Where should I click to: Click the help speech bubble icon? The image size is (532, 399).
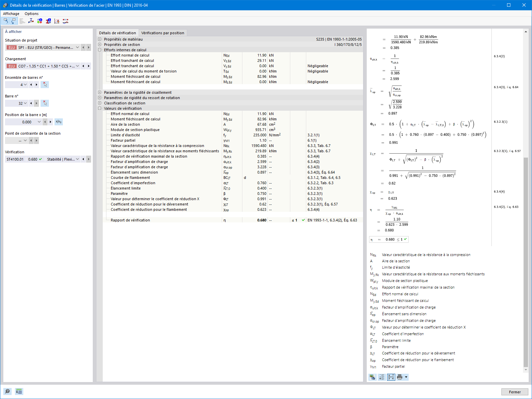tap(7, 391)
